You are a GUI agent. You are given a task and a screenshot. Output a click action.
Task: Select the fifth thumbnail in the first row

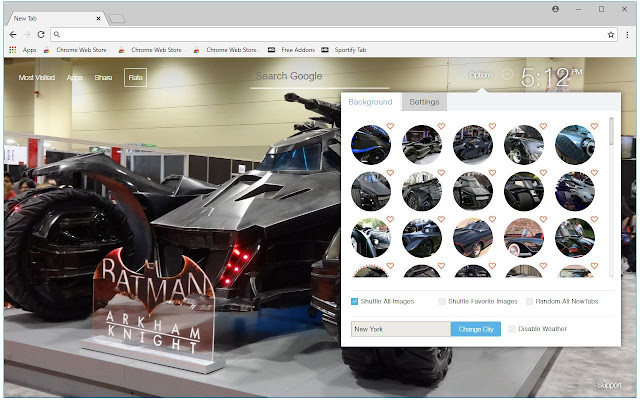coord(575,145)
